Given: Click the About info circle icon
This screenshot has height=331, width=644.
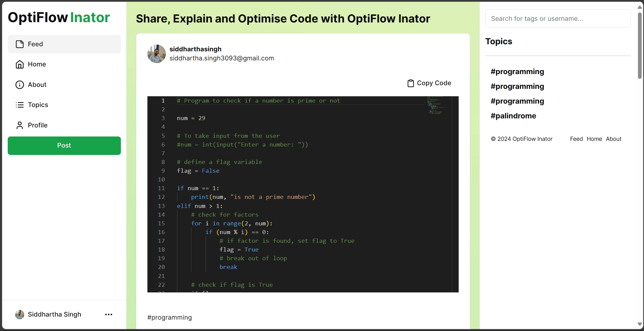Looking at the screenshot, I should coord(20,85).
